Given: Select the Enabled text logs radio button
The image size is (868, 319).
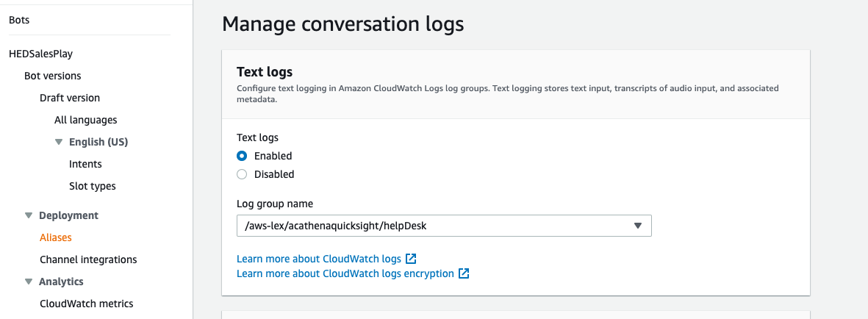Looking at the screenshot, I should coord(242,156).
